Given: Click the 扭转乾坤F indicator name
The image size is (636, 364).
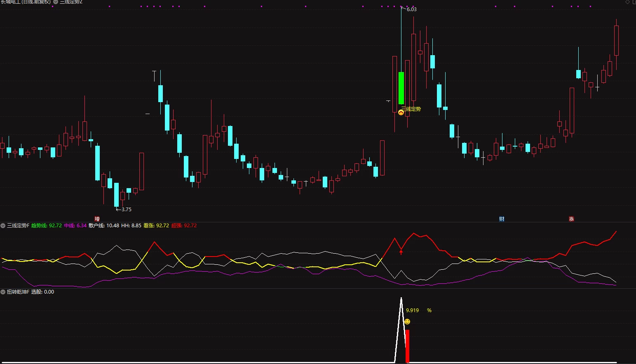Looking at the screenshot, I should 18,292.
